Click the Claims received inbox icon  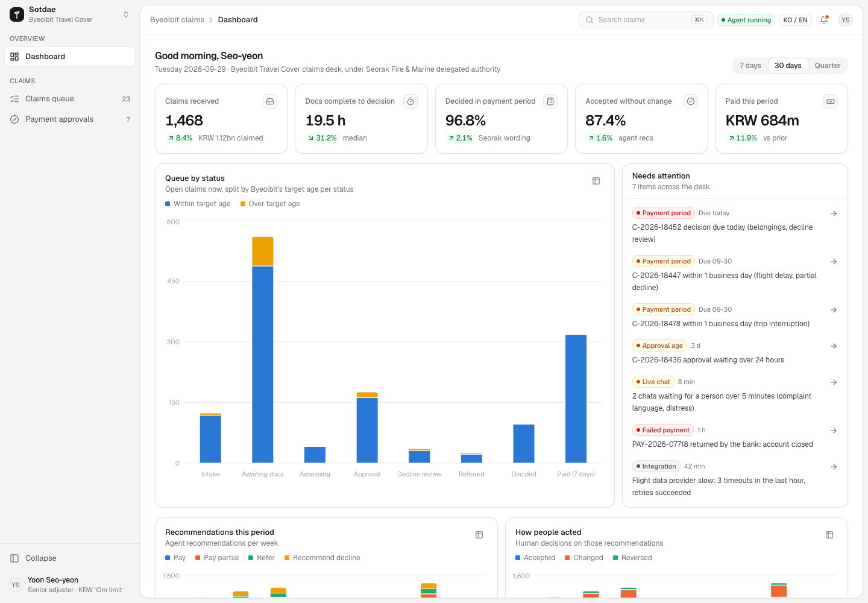pyautogui.click(x=270, y=101)
